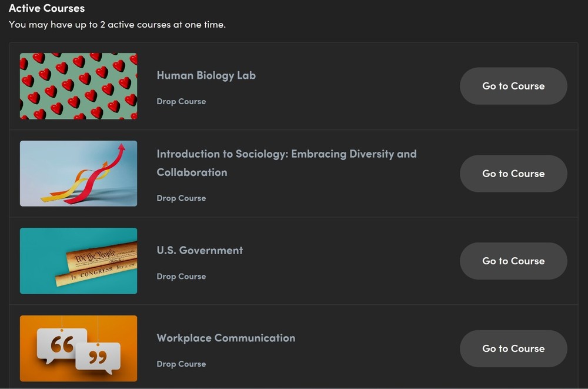Select the Human Biology Lab course card
This screenshot has height=389, width=588.
coord(294,86)
